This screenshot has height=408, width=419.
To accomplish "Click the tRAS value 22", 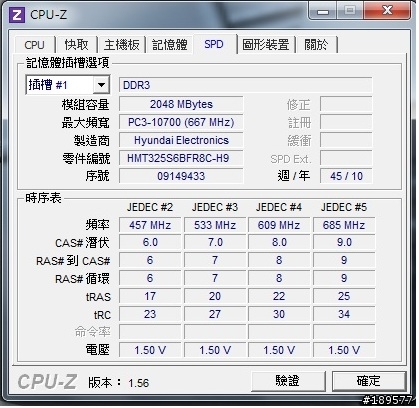I will tap(279, 296).
